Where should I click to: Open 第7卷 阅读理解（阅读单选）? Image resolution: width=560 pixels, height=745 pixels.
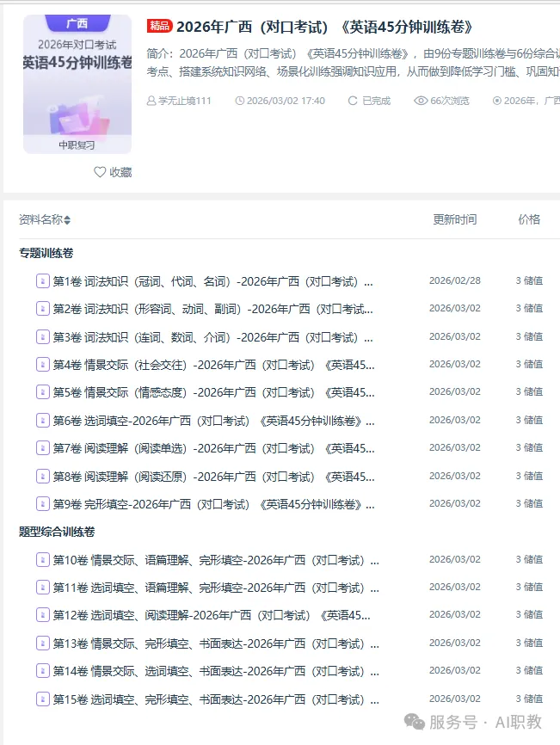[x=213, y=448]
